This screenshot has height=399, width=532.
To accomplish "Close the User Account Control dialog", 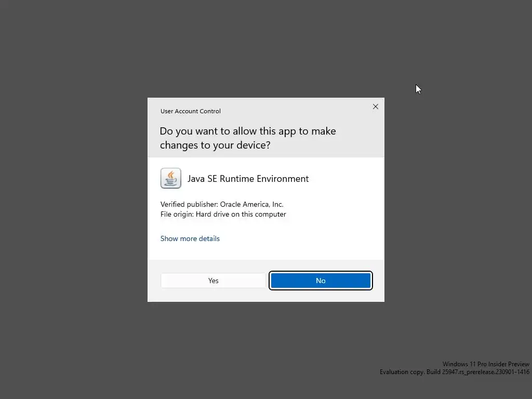I will click(375, 107).
